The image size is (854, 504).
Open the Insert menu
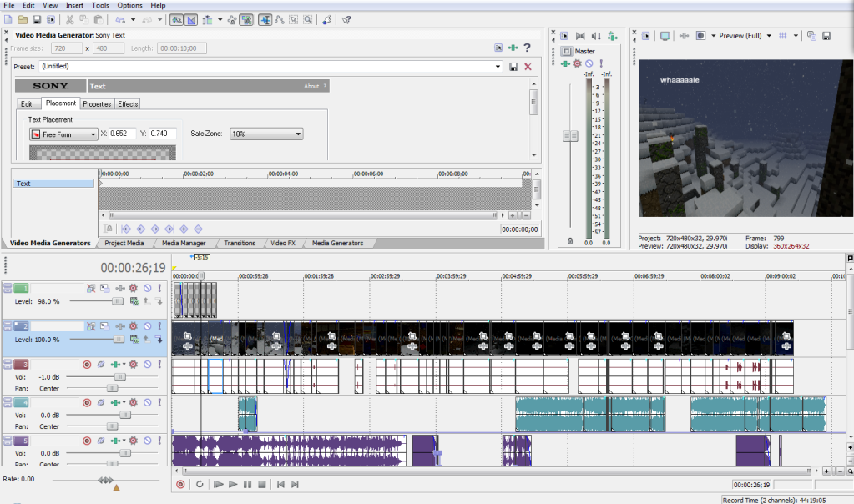[74, 5]
